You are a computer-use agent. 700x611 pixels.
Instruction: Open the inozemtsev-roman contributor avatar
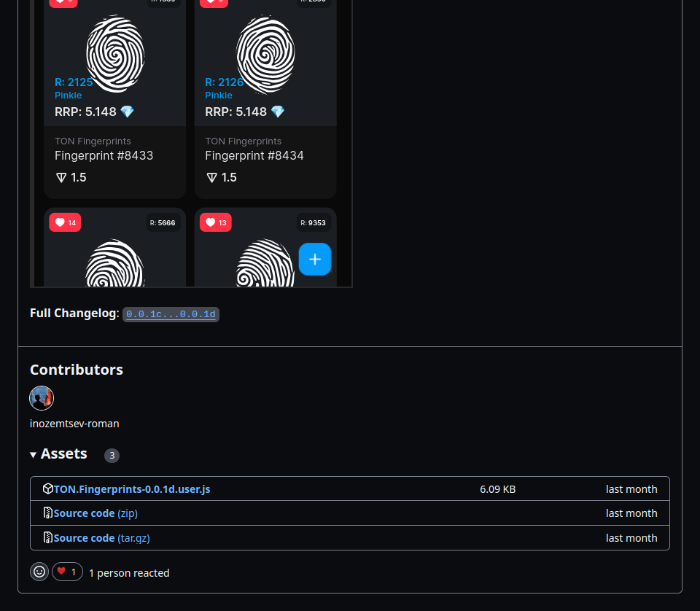42,398
